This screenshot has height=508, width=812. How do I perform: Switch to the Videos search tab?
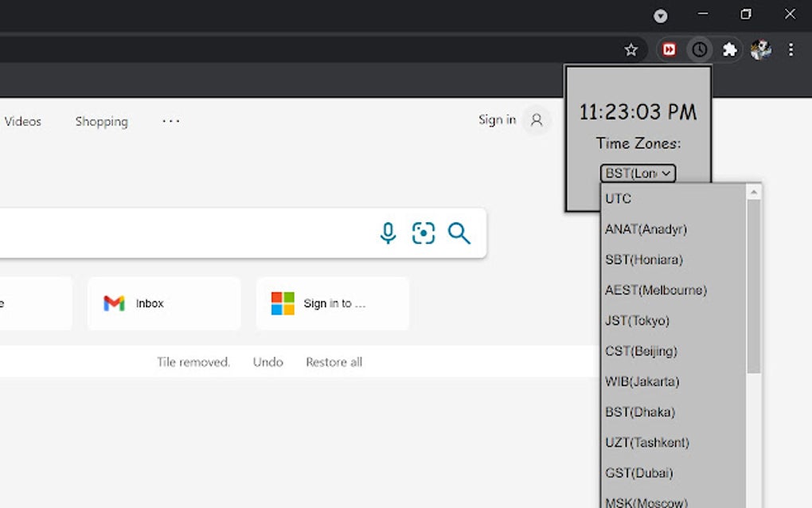[23, 121]
